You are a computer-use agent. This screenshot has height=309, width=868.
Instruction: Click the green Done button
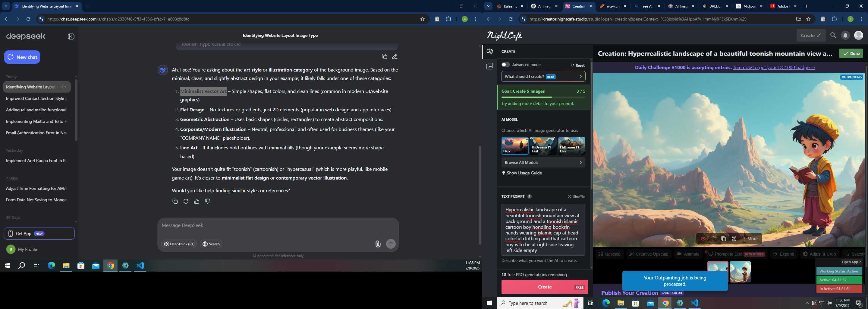851,54
